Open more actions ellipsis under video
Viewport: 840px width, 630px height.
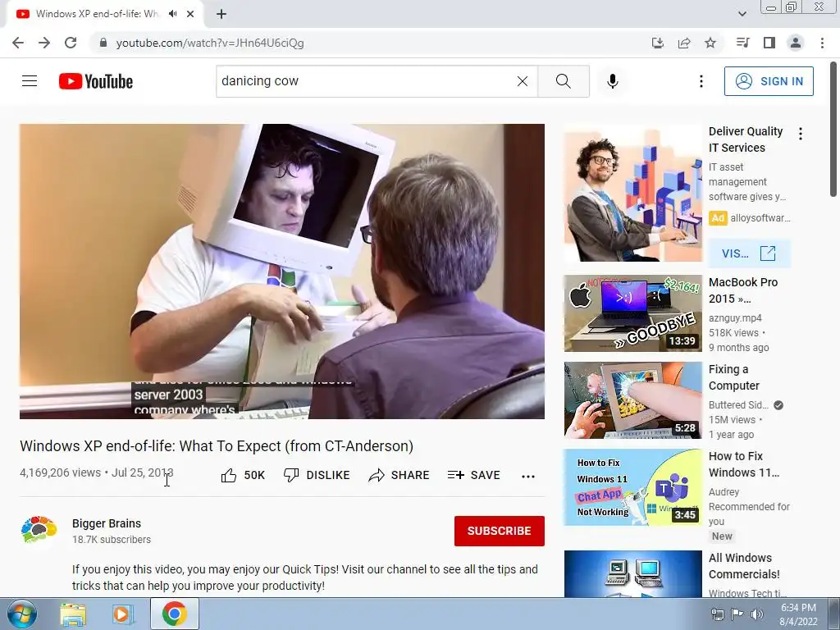tap(528, 477)
